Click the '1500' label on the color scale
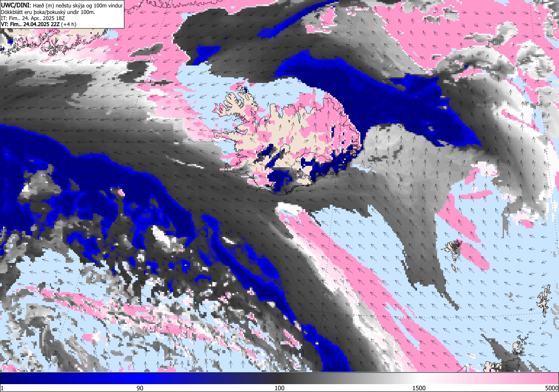 419,388
